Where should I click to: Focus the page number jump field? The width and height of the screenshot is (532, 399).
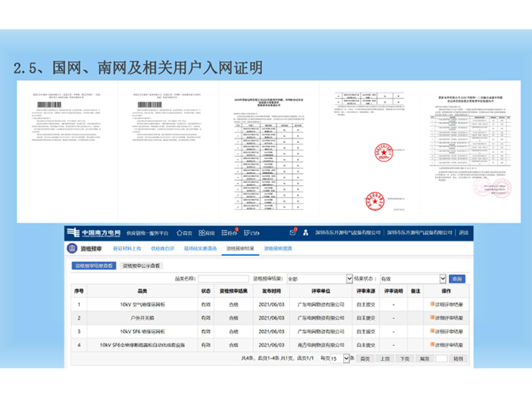point(441,358)
